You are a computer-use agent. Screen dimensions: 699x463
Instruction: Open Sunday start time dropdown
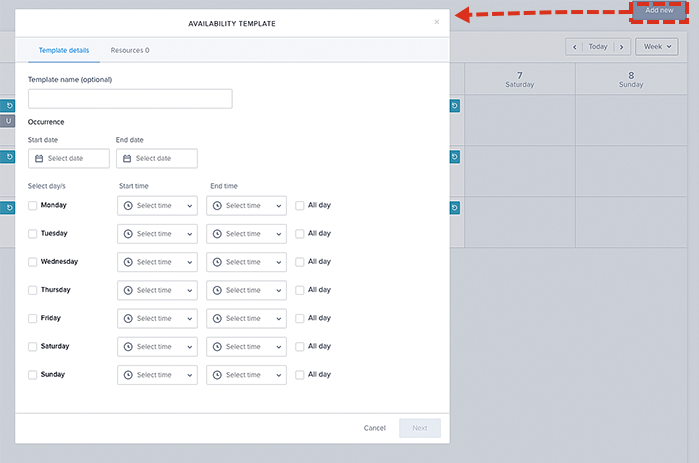point(157,375)
